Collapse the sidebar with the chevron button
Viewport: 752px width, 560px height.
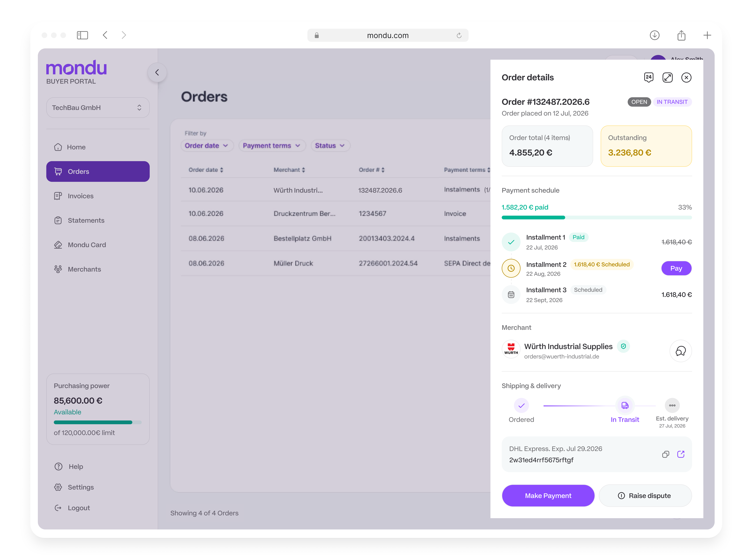point(157,72)
